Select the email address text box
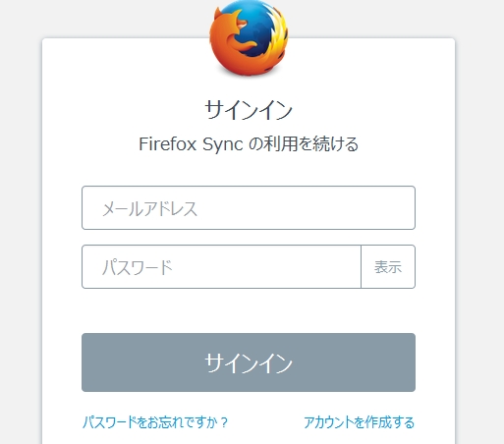504x444 pixels. 249,207
